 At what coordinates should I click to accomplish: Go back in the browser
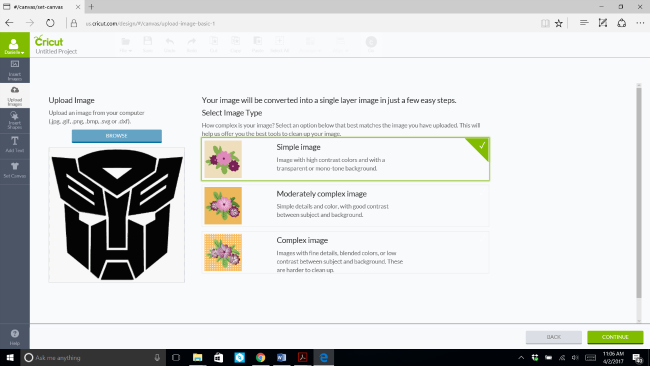click(x=9, y=23)
